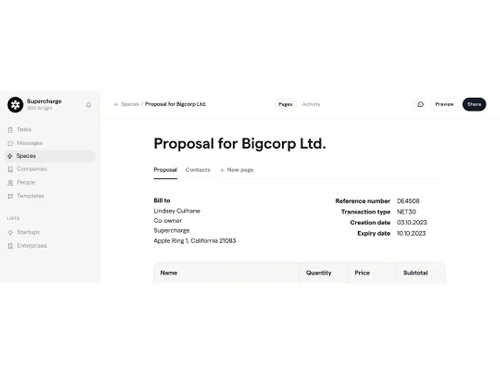Viewport: 500px width, 375px height.
Task: Click the Tasks sidebar icon
Action: click(10, 130)
